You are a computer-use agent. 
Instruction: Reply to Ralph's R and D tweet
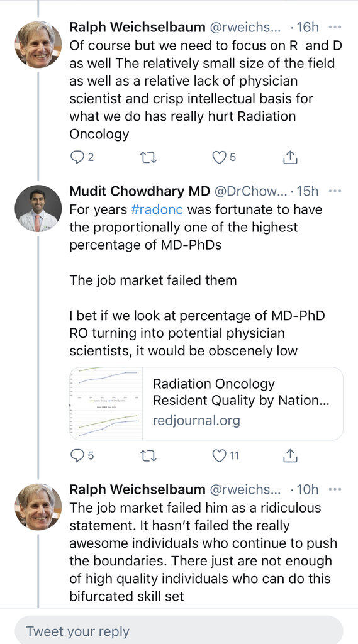(77, 157)
